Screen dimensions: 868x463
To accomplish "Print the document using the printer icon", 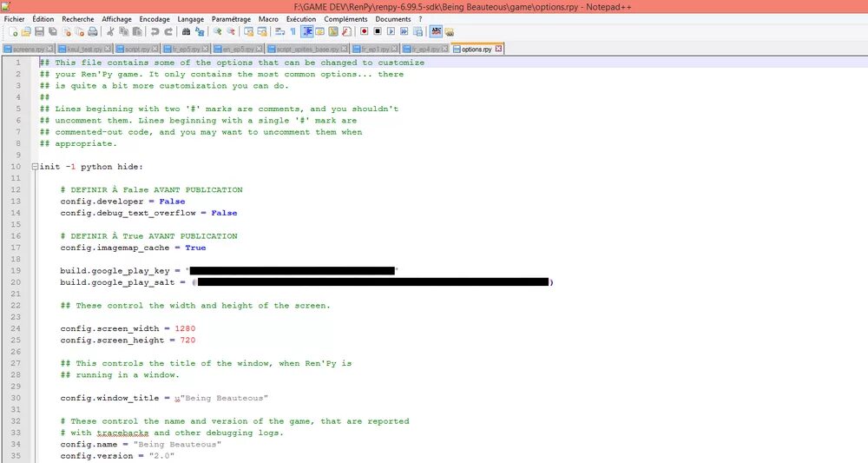I will (93, 31).
